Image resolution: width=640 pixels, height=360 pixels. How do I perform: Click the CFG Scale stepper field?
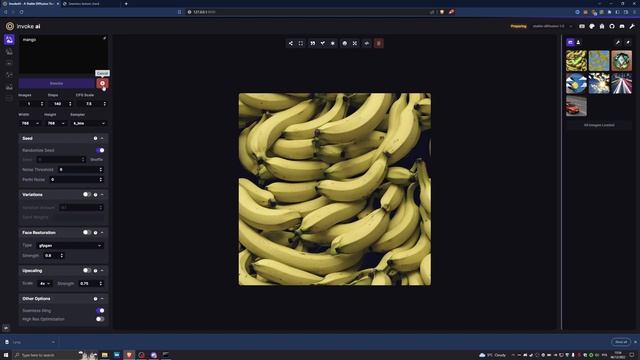[x=92, y=104]
